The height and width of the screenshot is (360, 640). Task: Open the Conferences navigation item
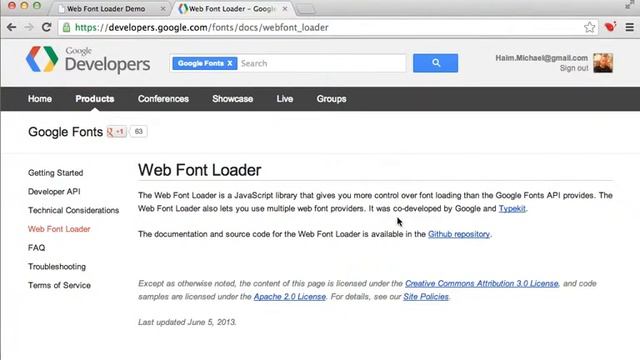click(x=163, y=99)
